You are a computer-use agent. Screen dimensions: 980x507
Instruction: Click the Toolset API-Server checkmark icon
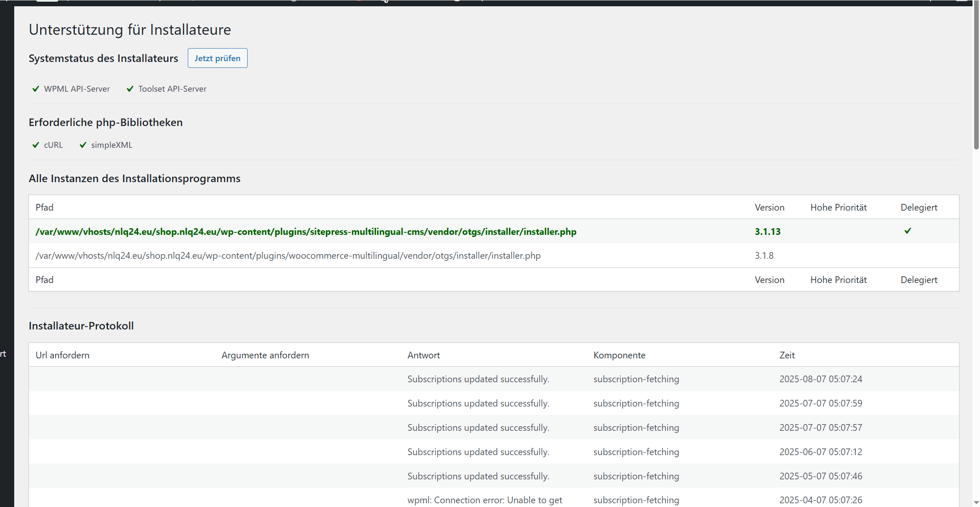(130, 89)
